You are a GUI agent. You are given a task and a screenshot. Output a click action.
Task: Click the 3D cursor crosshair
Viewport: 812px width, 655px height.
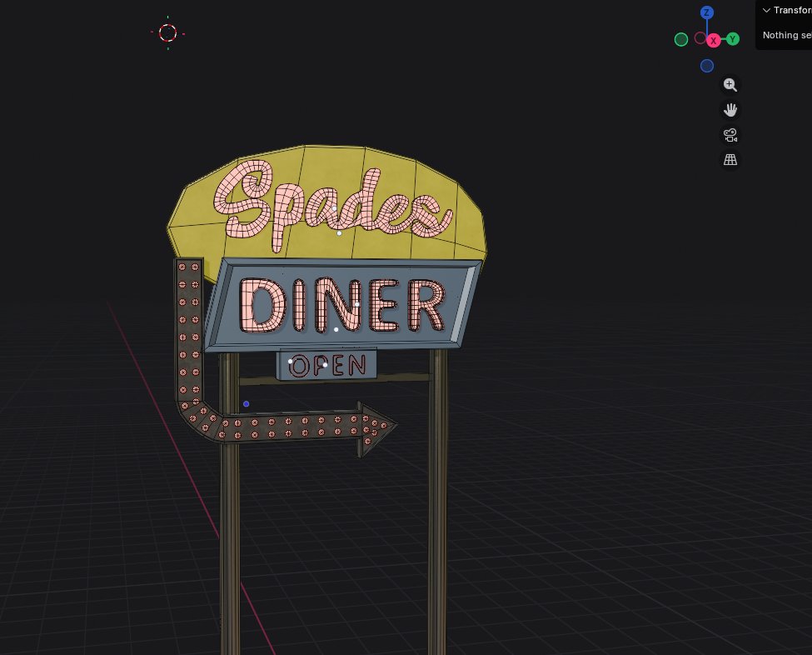(167, 32)
